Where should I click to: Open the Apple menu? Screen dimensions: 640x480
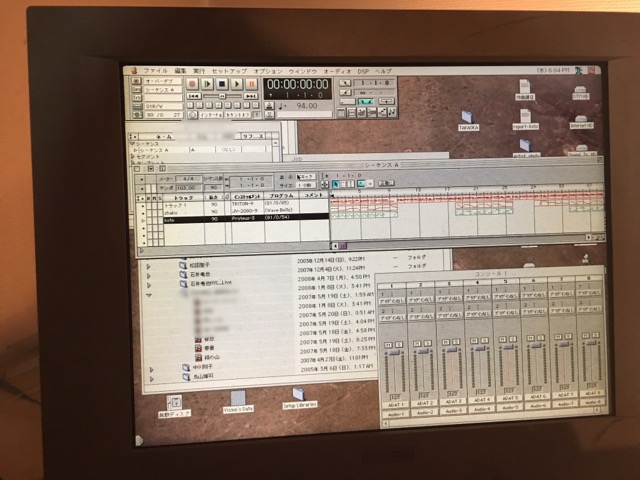(x=134, y=71)
